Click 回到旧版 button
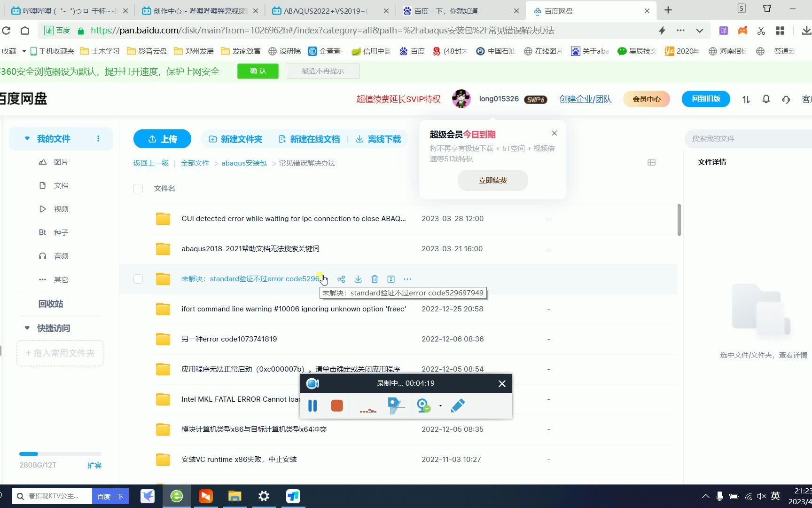 [706, 99]
